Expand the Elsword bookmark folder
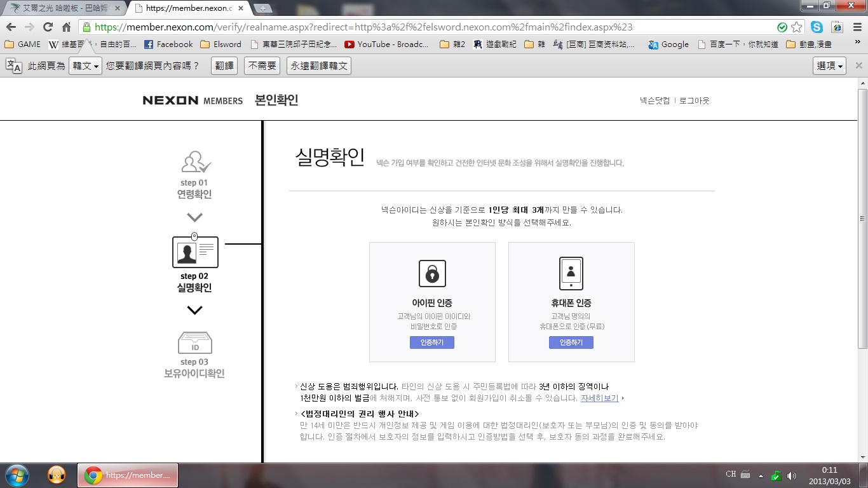868x488 pixels. 220,44
